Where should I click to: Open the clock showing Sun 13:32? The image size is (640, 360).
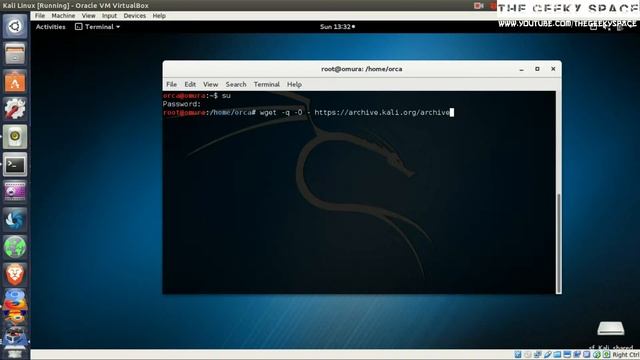click(x=337, y=27)
